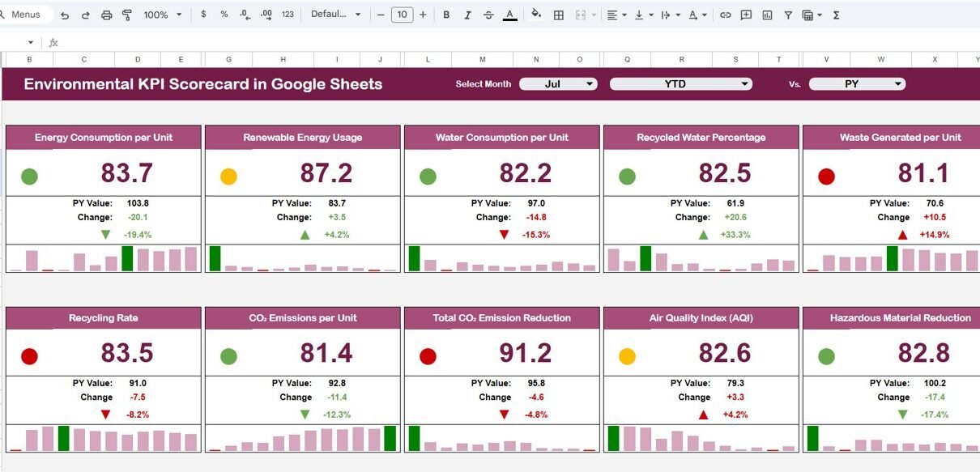Insert a link using toolbar icon

(x=725, y=15)
